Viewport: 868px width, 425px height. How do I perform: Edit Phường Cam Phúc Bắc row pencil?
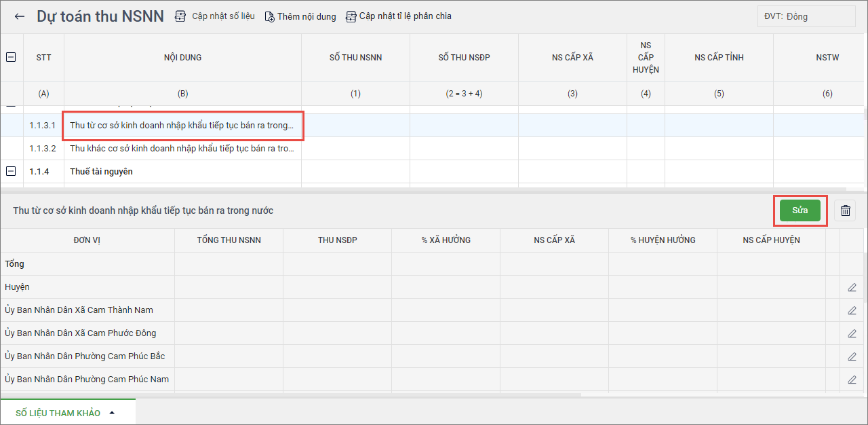(852, 356)
